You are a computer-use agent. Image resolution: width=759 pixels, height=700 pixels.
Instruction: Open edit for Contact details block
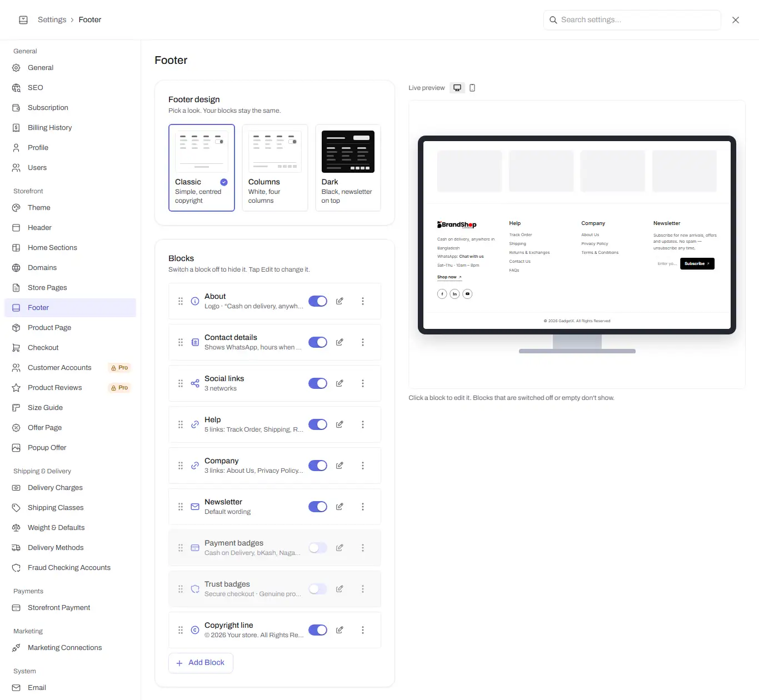pos(339,342)
